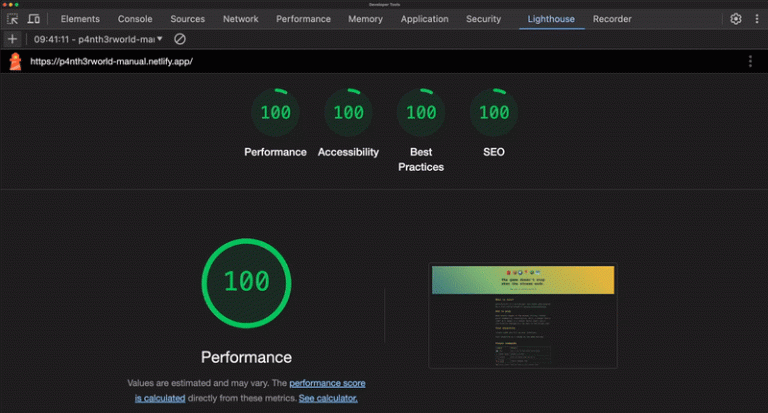The height and width of the screenshot is (413, 768).
Task: Switch to the Elements tab
Action: [80, 19]
